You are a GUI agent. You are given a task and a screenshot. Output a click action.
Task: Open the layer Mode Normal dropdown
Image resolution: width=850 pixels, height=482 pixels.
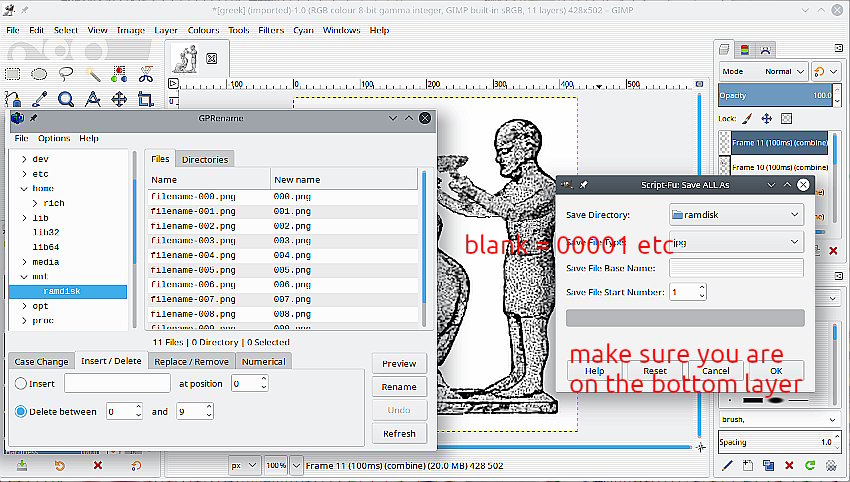coord(764,72)
